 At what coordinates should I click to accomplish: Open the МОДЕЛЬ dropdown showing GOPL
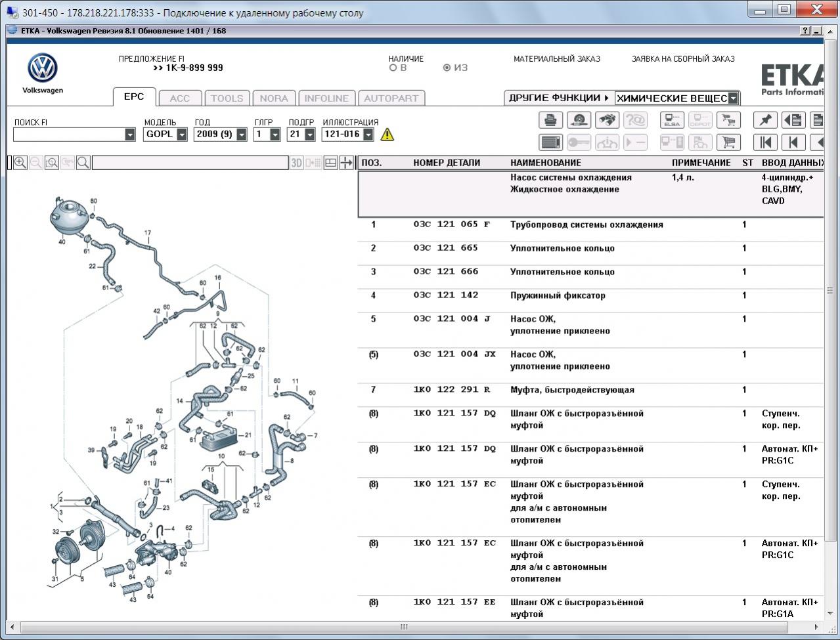182,135
